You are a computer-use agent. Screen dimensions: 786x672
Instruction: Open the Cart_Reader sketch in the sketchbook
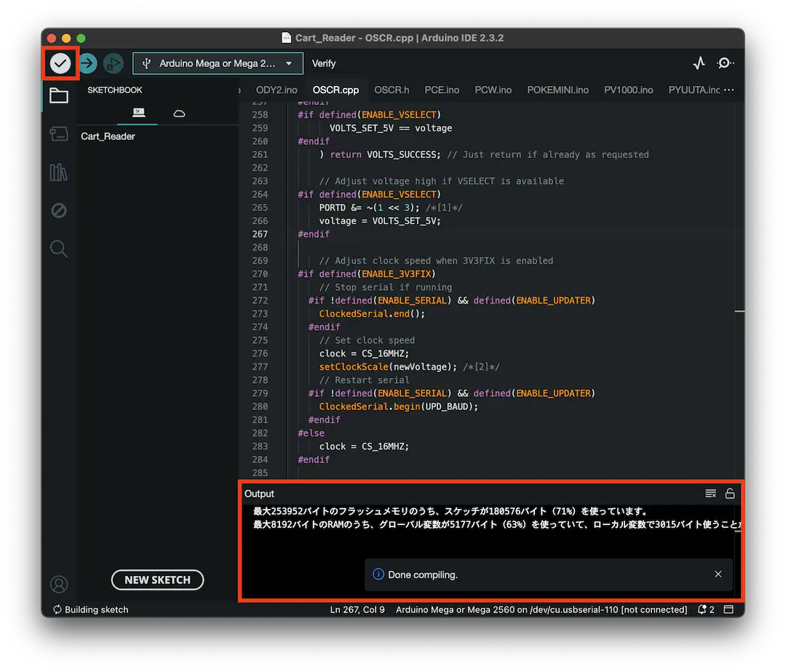108,136
